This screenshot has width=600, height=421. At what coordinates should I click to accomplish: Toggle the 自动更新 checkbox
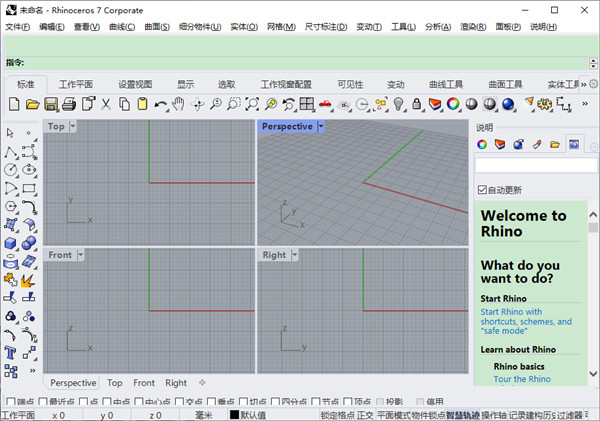click(x=482, y=190)
